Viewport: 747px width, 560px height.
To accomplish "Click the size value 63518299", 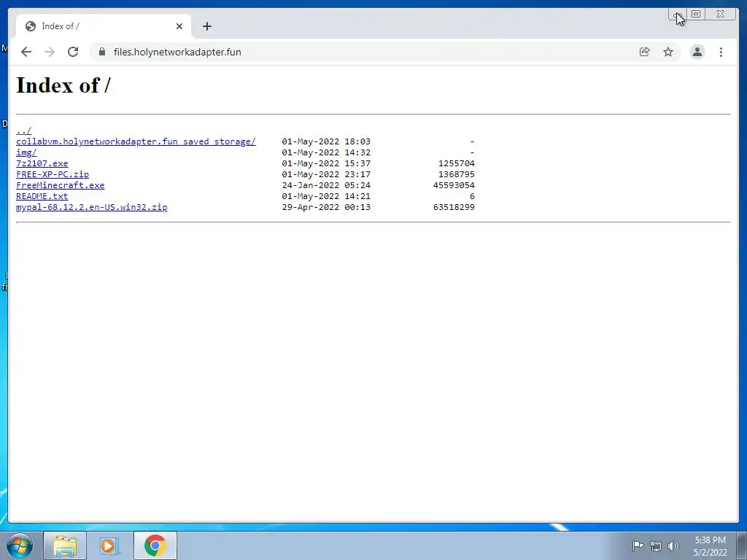I will click(x=454, y=207).
